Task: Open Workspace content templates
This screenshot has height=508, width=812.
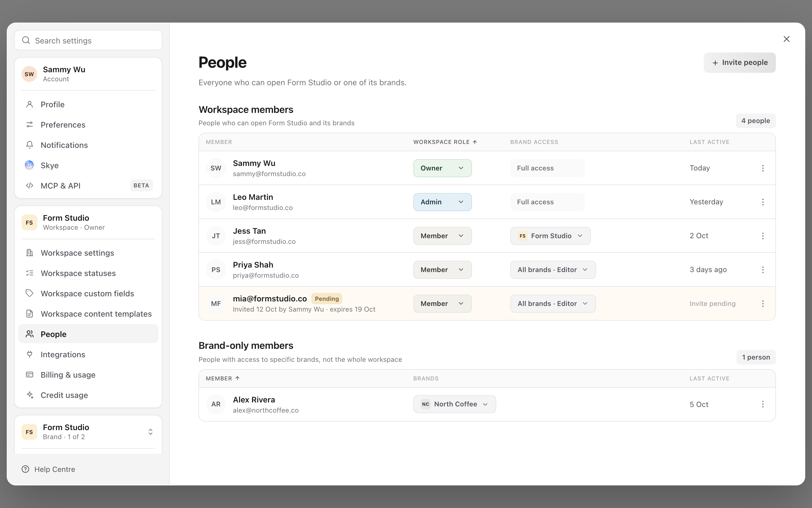Action: (88, 314)
